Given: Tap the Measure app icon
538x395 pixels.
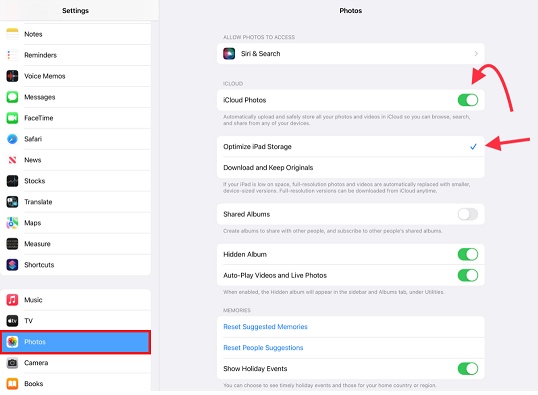Looking at the screenshot, I should [12, 244].
